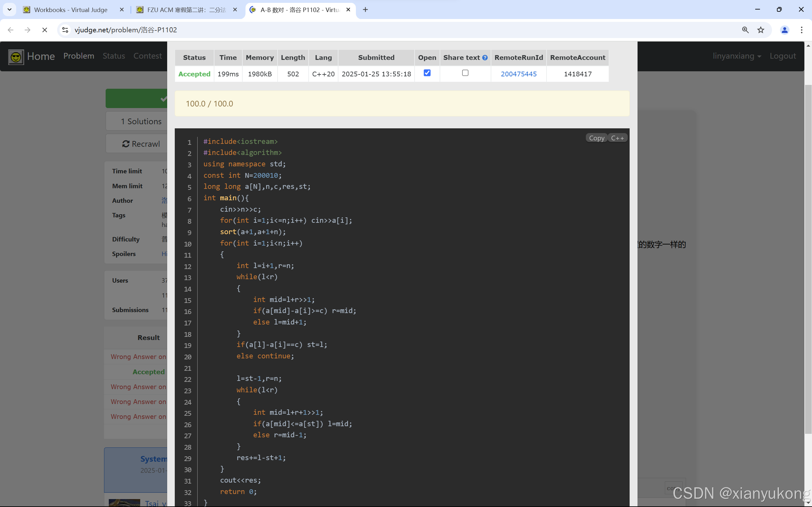Click the Share text help icon

[x=485, y=58]
